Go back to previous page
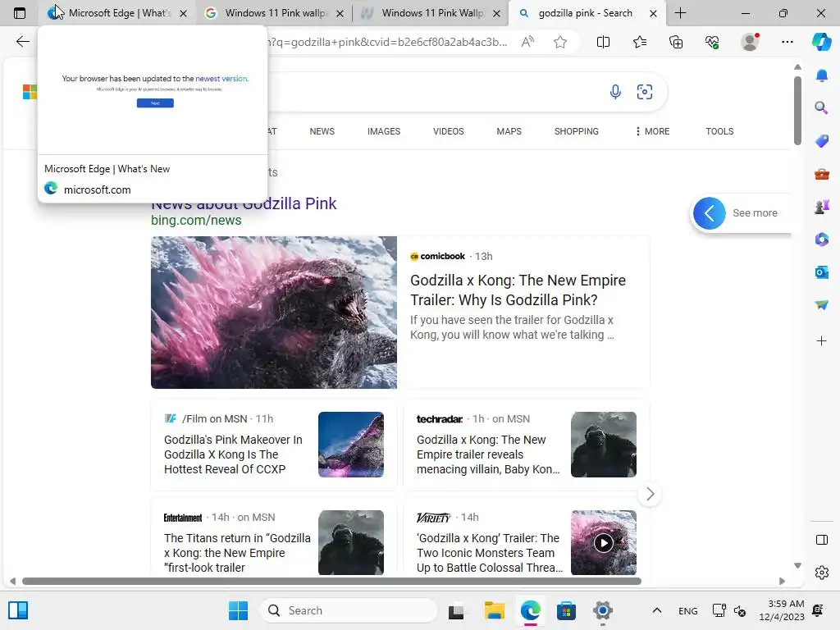840x630 pixels. [x=22, y=42]
